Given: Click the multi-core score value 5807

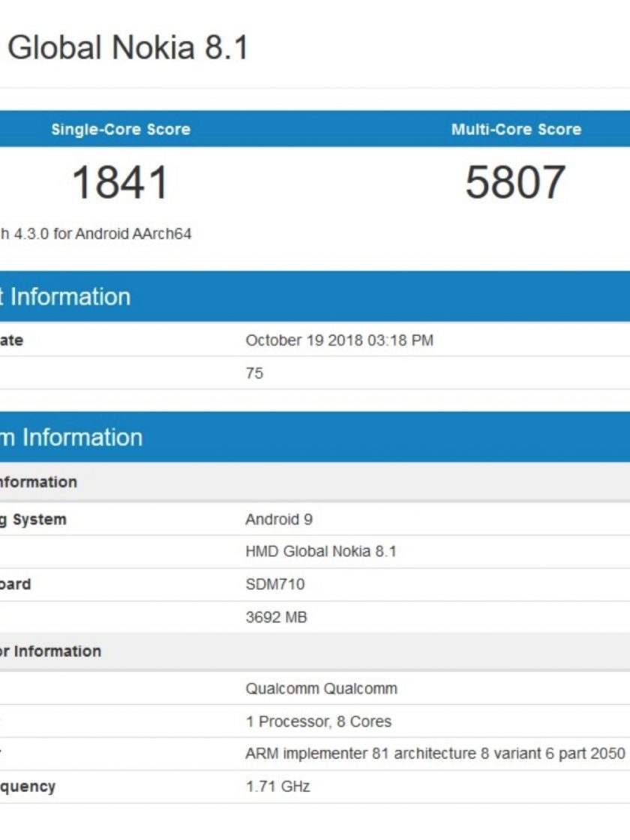Looking at the screenshot, I should [515, 183].
